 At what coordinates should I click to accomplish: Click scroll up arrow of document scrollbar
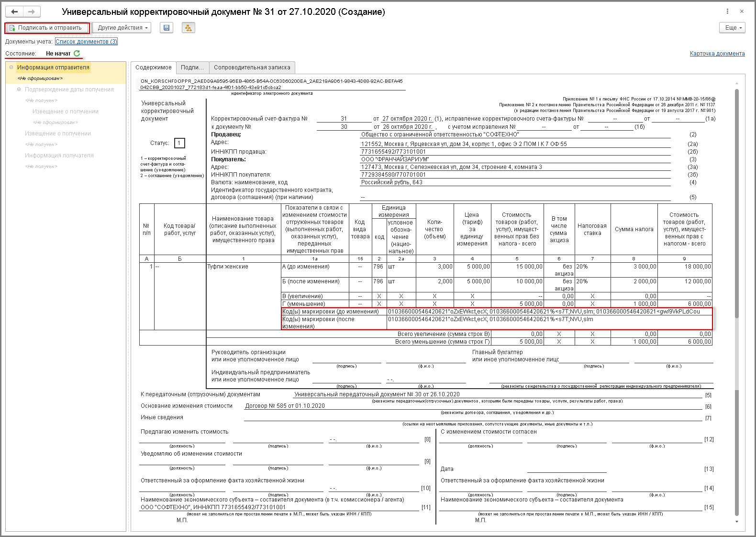click(x=737, y=84)
